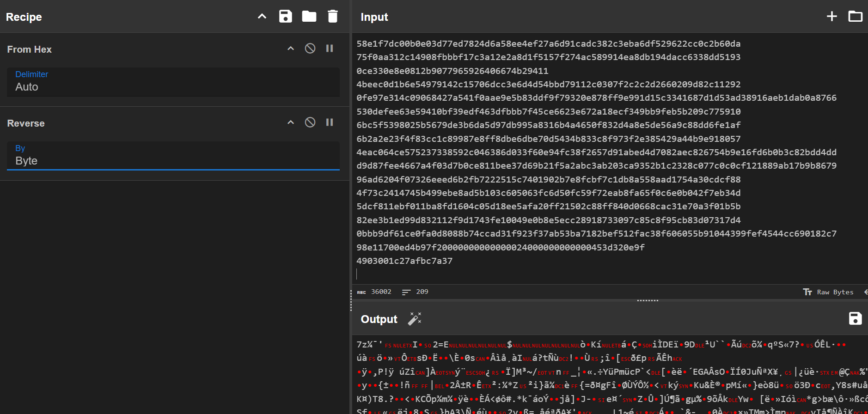Disable the From Hex operation
This screenshot has width=868, height=414.
coord(310,49)
